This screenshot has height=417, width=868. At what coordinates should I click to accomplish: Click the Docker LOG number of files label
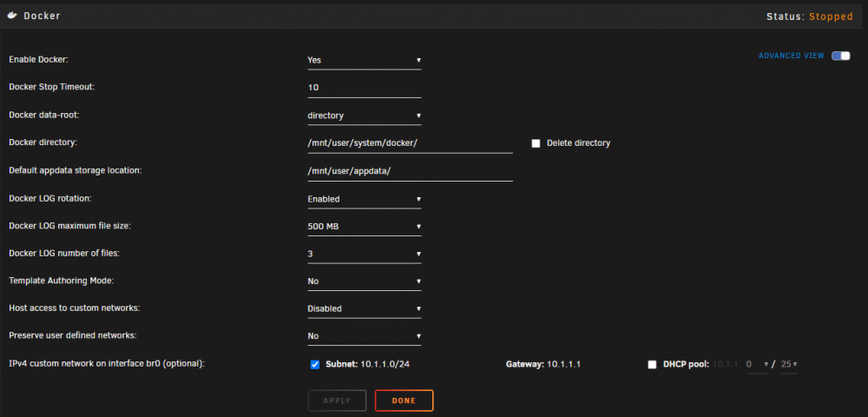pos(64,253)
